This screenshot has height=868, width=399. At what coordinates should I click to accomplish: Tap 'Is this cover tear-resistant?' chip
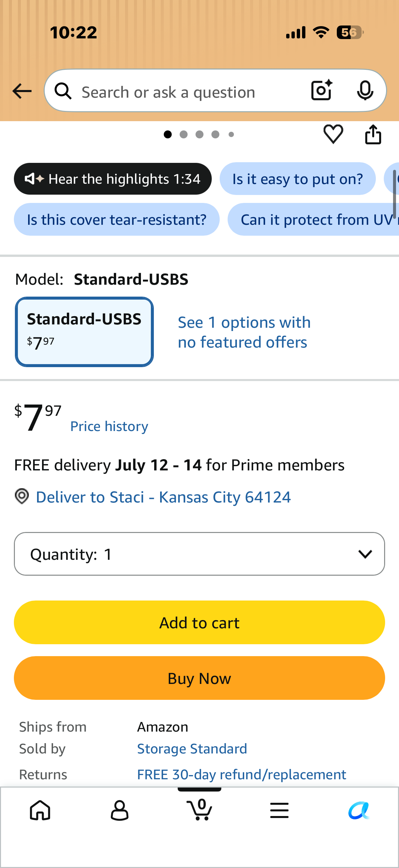[116, 219]
